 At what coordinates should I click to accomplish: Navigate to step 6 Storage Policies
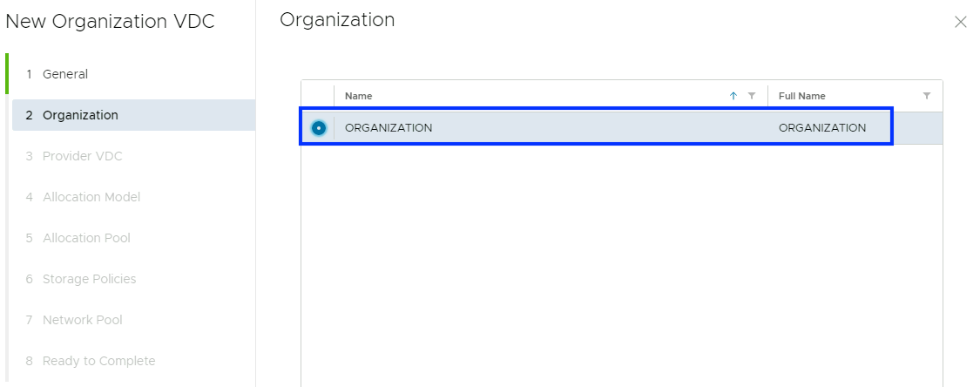pyautogui.click(x=89, y=279)
